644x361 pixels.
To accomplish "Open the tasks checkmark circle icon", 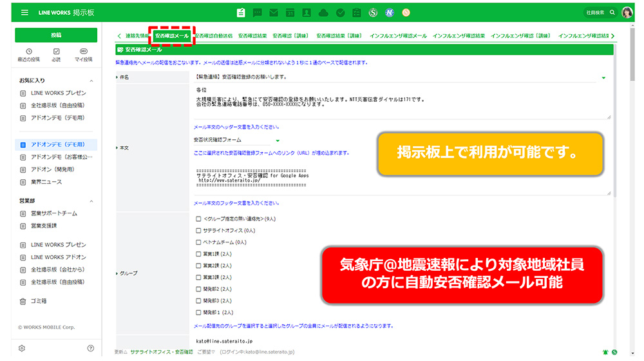I will pos(340,13).
